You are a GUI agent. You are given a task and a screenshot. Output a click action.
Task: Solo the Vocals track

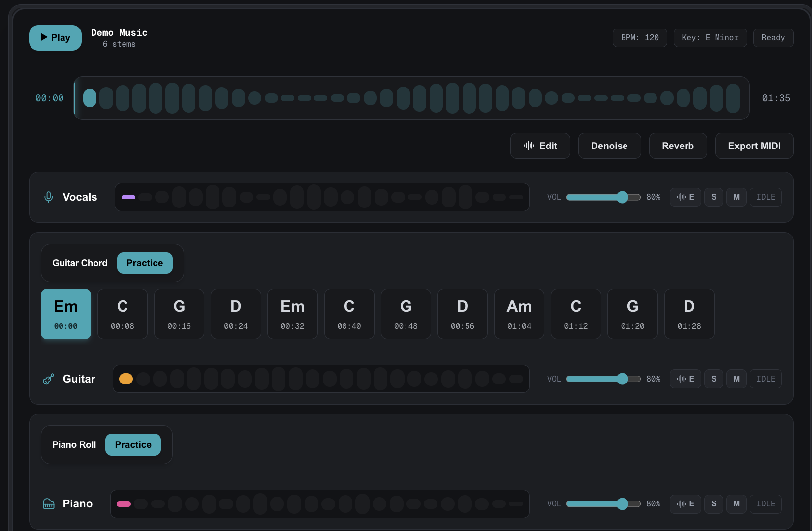(x=714, y=197)
